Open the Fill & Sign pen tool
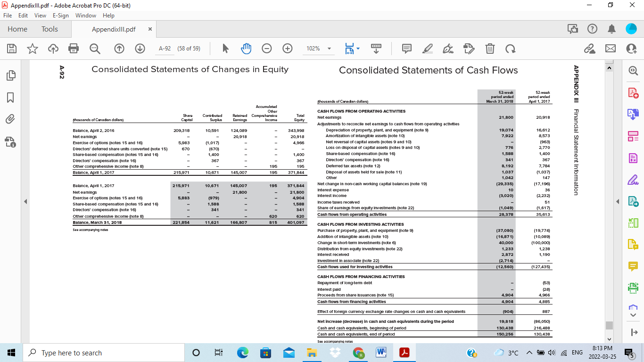644x362 pixels. click(448, 49)
